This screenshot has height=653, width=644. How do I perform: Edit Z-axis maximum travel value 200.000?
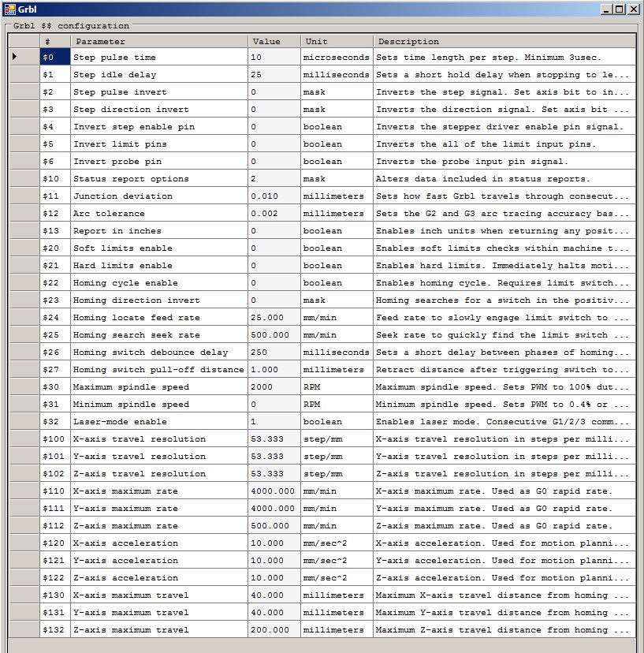tap(275, 630)
